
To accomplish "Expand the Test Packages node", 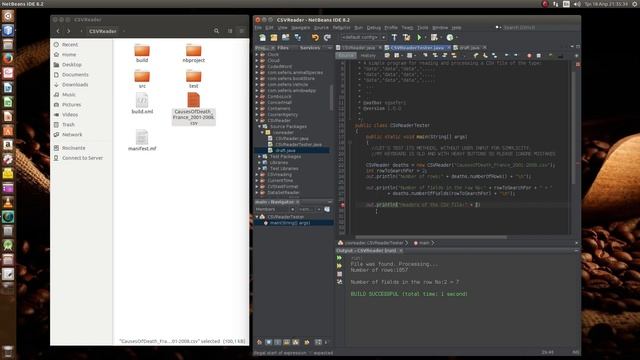I will (260, 156).
